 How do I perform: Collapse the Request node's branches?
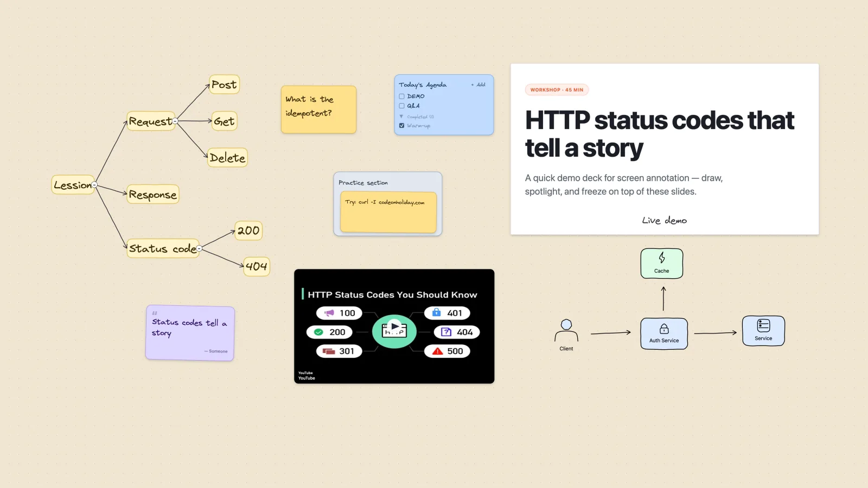tap(175, 121)
